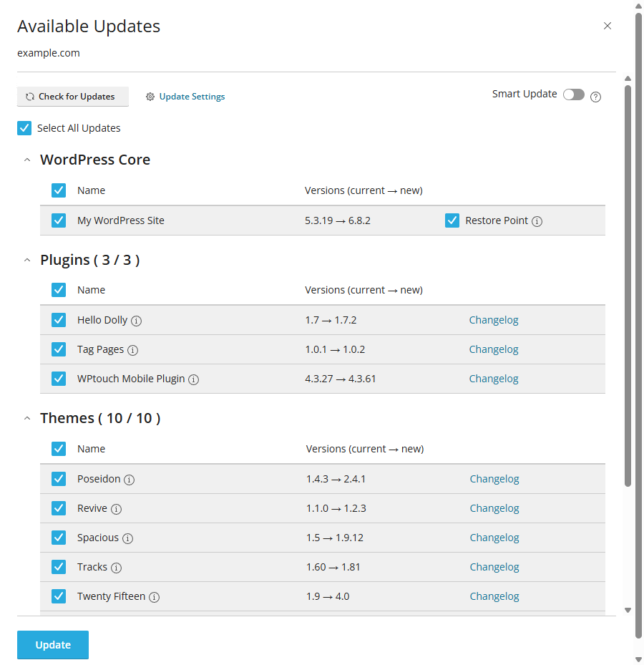644x665 pixels.
Task: Toggle the WordPress Core header Name checkbox
Action: [59, 190]
